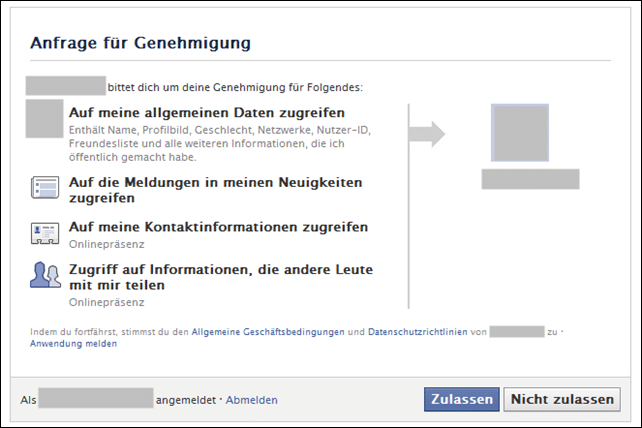Click text bittet dich um deine Genehmigung
642x428 pixels.
235,88
